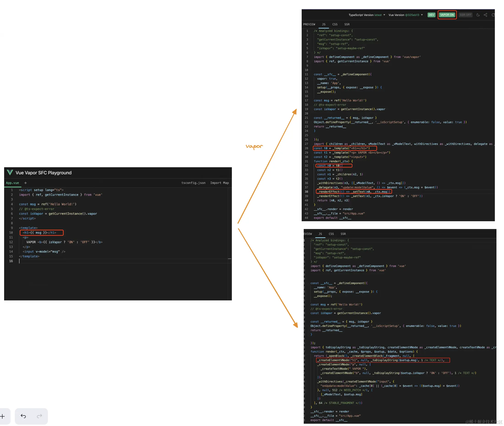504x426 pixels.
Task: Click the '[_vModelText, $setup.msg]' line
Action: pos(341,394)
